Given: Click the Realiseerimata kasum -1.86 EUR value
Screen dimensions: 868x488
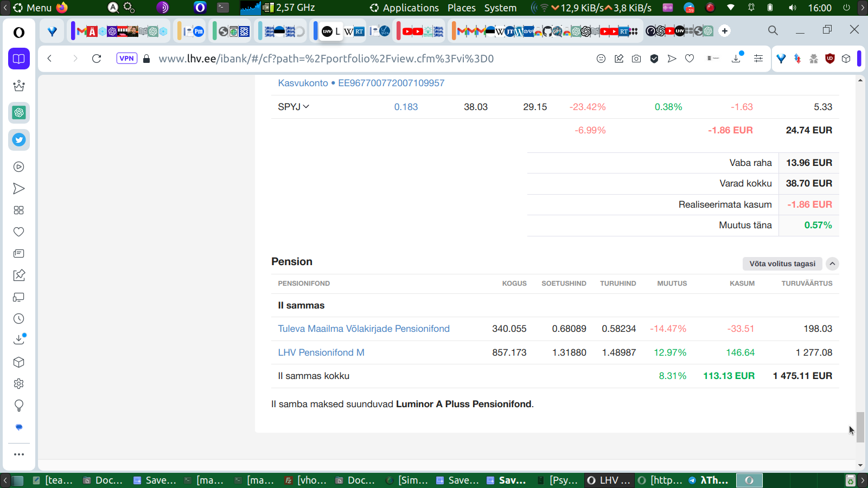Looking at the screenshot, I should pyautogui.click(x=809, y=204).
